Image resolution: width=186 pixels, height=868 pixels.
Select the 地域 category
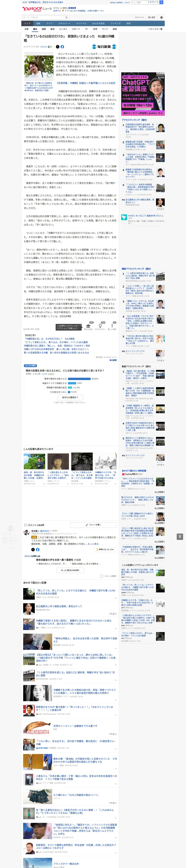pyautogui.click(x=114, y=29)
